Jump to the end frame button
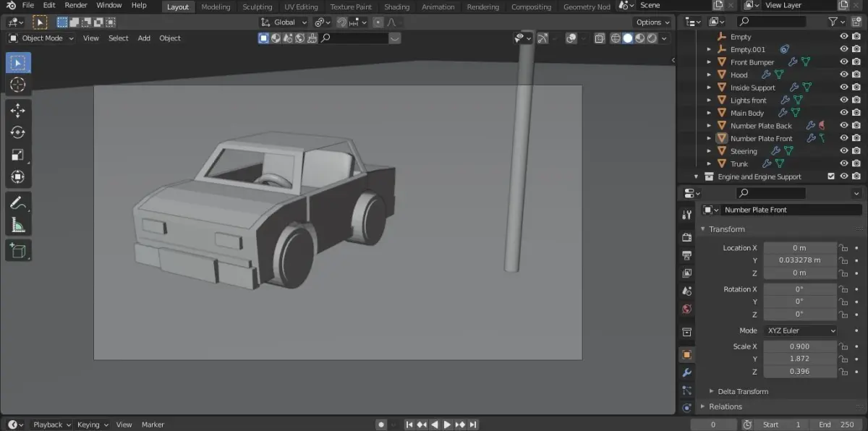This screenshot has height=431, width=868. click(x=473, y=424)
